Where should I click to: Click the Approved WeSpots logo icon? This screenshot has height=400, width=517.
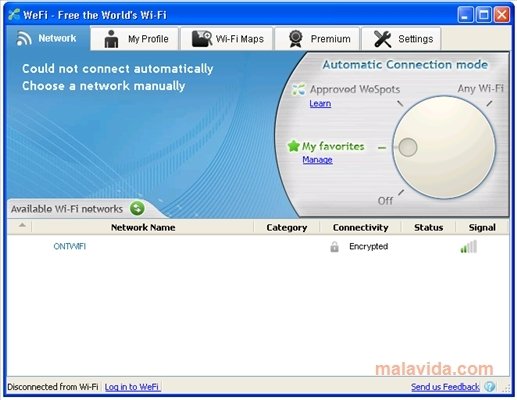(x=298, y=89)
